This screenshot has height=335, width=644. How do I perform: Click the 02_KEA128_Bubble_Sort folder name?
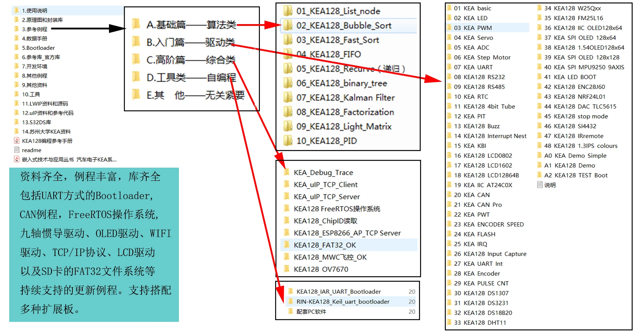[x=344, y=26]
